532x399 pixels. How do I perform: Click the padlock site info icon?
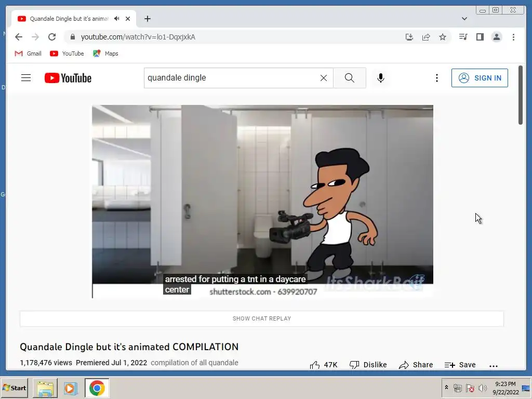click(72, 37)
